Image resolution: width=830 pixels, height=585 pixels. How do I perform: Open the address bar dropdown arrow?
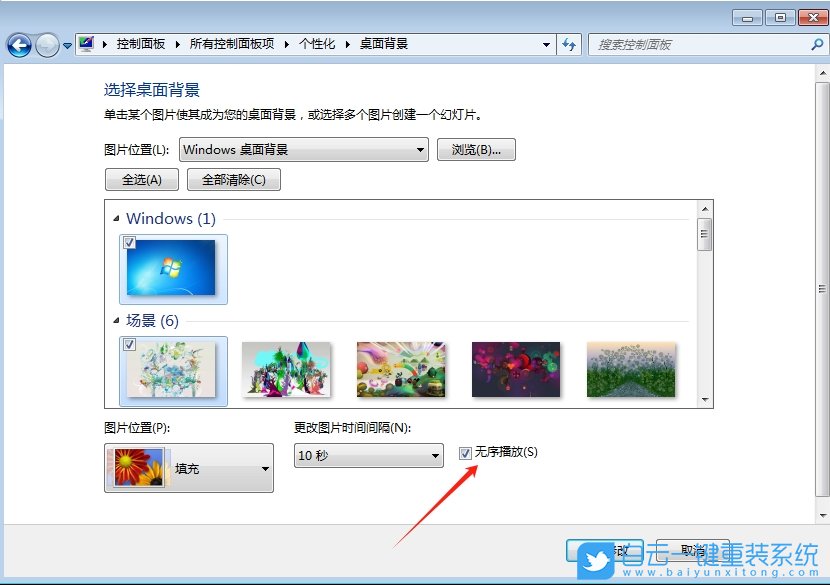click(546, 44)
